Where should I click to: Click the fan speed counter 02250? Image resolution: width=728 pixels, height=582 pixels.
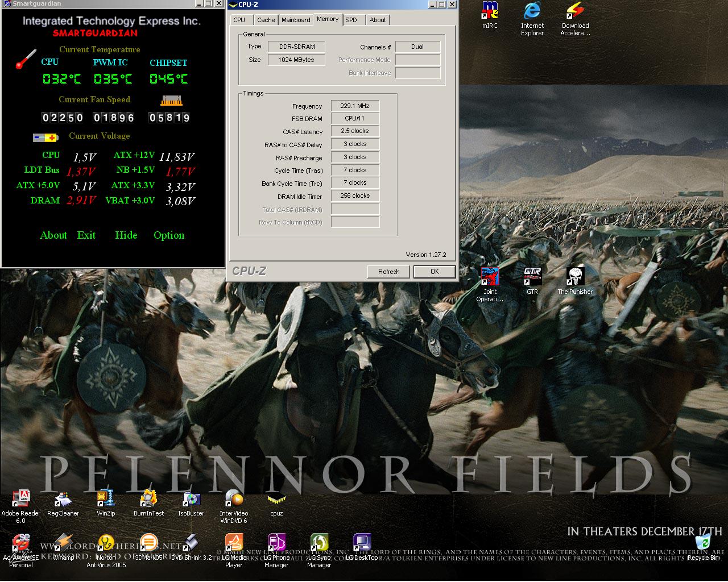click(63, 118)
